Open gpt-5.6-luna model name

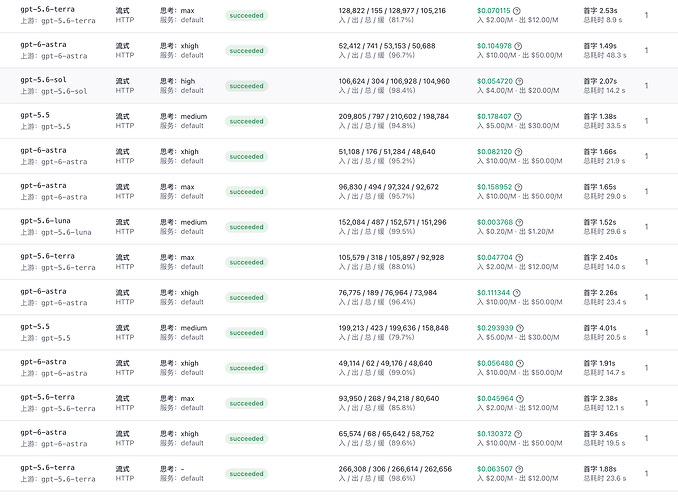tap(45, 221)
